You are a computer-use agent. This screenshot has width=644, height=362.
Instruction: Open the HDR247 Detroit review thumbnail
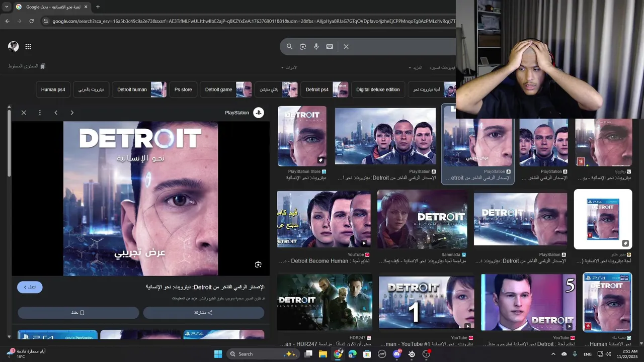point(325,302)
